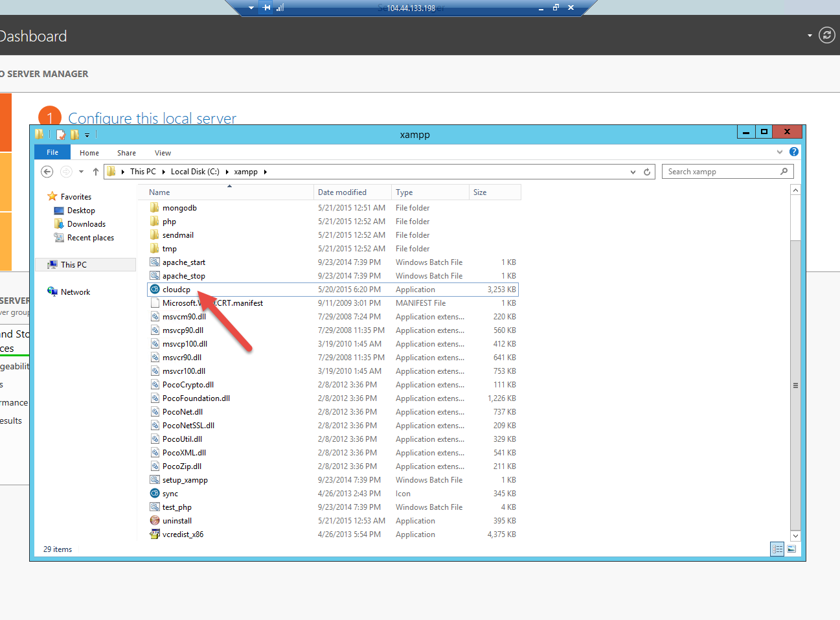Select Downloads in Favorites pane
840x620 pixels.
click(x=86, y=224)
